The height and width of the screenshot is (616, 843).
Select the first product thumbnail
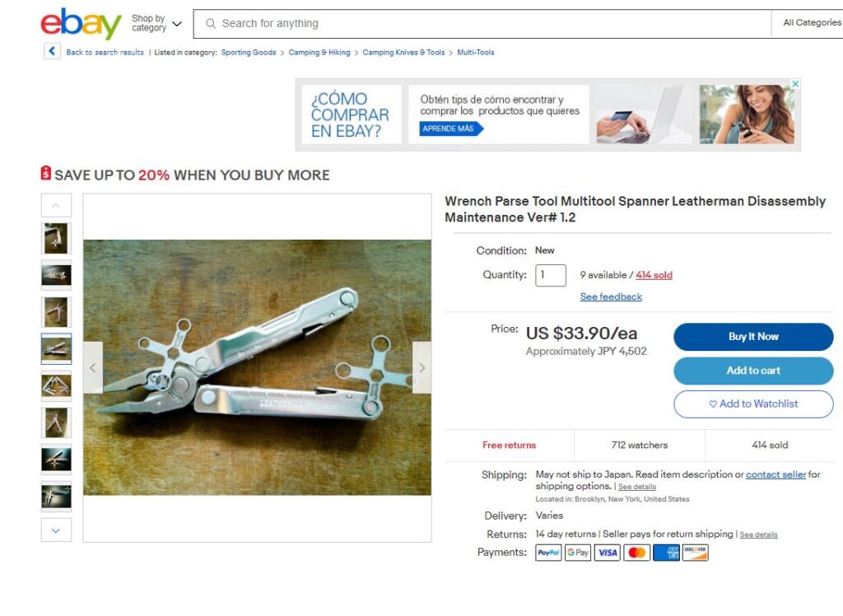[57, 238]
